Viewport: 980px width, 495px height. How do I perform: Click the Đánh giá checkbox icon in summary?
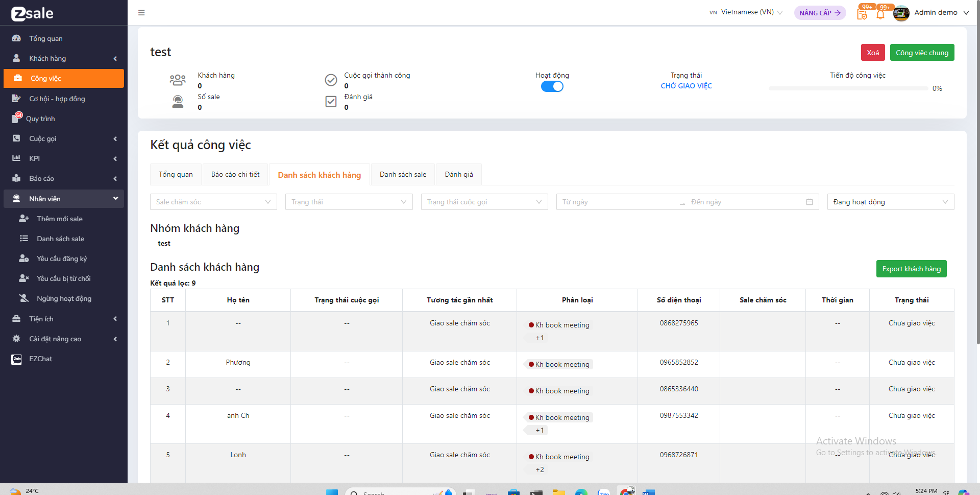[x=331, y=102]
